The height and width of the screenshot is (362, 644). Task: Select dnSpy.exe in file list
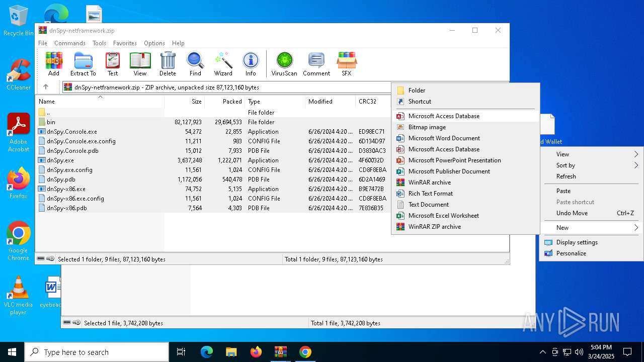[x=213, y=160]
